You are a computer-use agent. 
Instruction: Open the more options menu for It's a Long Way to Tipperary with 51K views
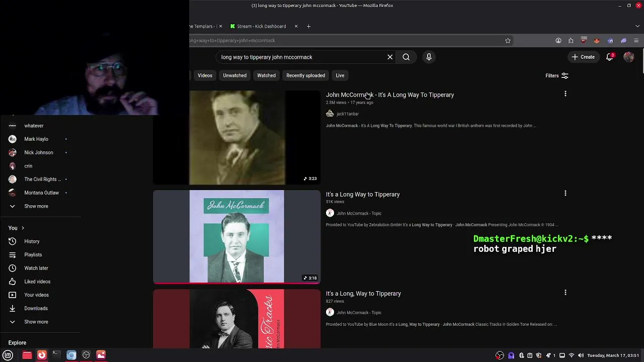tap(565, 194)
